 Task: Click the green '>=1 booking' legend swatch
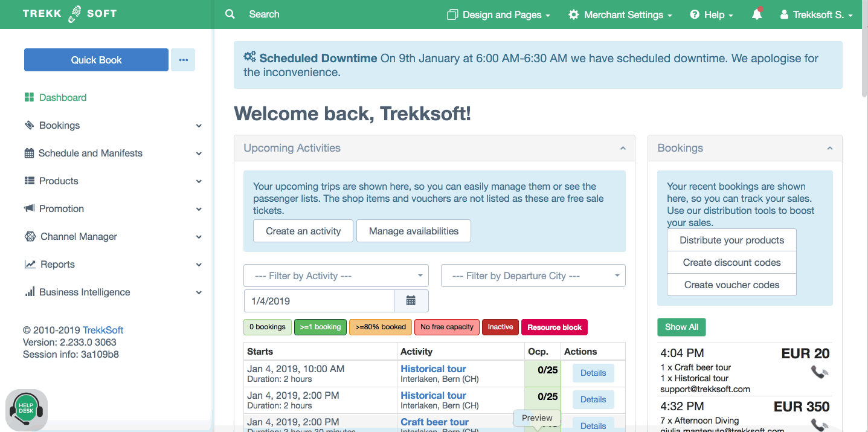tap(320, 327)
